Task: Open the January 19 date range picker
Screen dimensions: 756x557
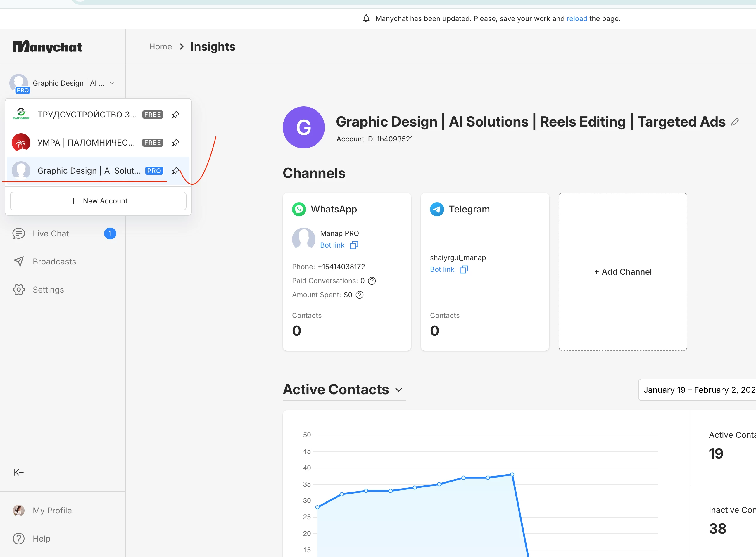Action: [x=698, y=390]
